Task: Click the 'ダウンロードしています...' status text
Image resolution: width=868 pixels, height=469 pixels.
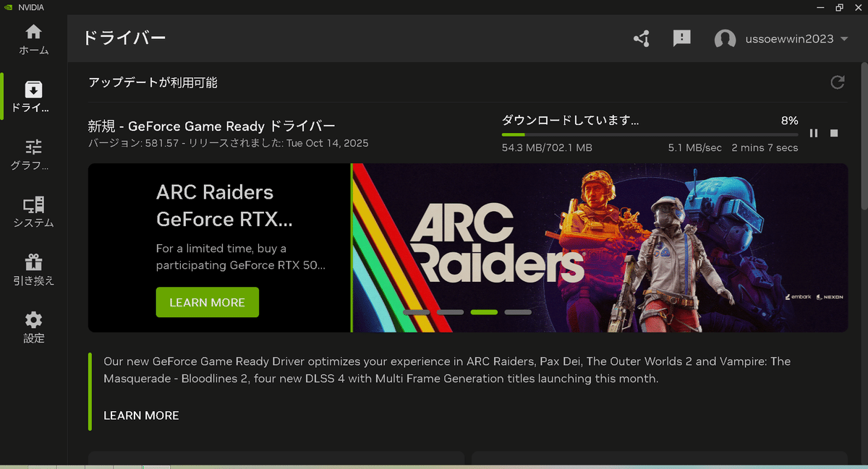Action: (x=571, y=120)
